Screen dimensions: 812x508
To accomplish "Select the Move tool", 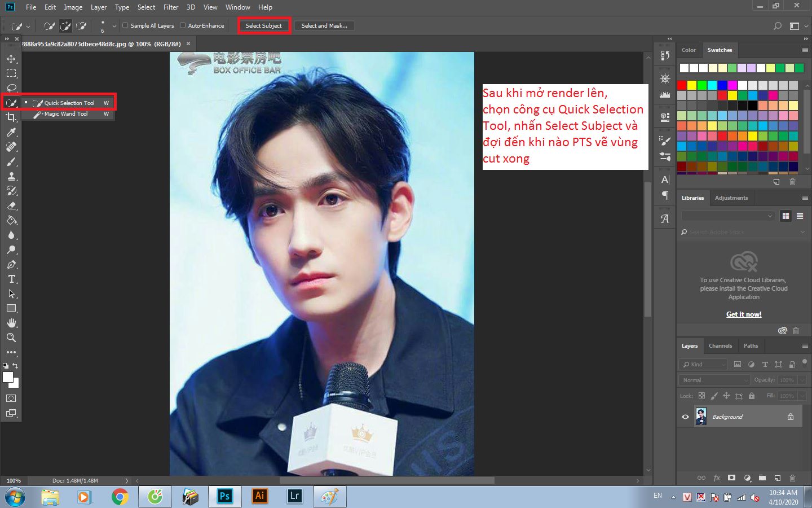I will (x=11, y=59).
